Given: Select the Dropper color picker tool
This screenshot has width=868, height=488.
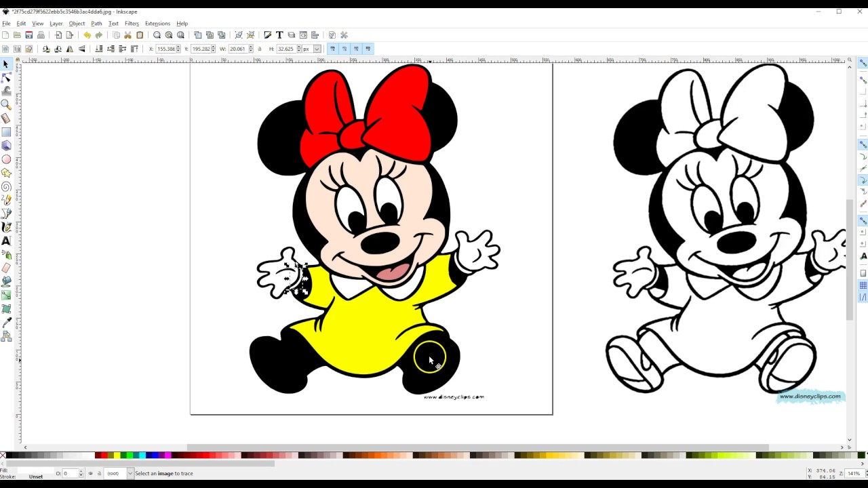Looking at the screenshot, I should coord(6,323).
